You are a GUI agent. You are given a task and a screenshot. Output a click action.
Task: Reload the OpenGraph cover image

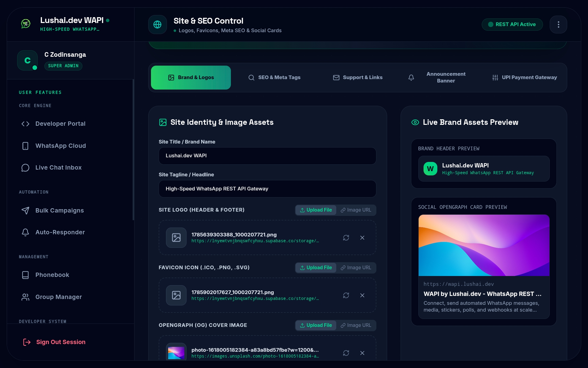point(346,353)
